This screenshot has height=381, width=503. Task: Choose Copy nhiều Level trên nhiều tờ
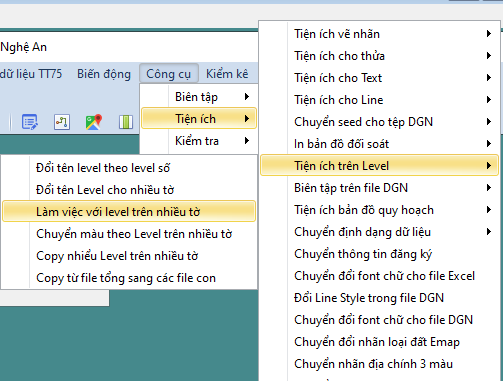pyautogui.click(x=129, y=256)
